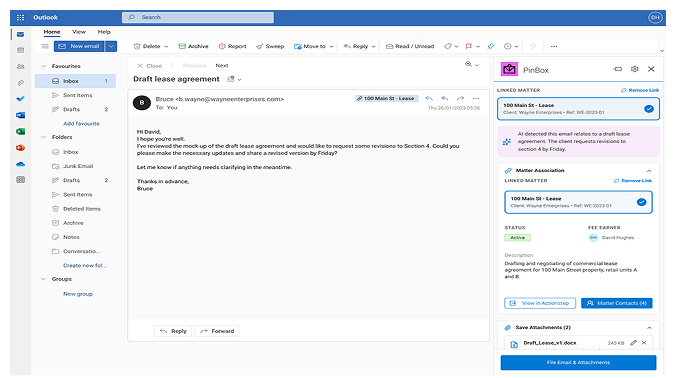
Task: Open the View tab
Action: click(x=79, y=32)
